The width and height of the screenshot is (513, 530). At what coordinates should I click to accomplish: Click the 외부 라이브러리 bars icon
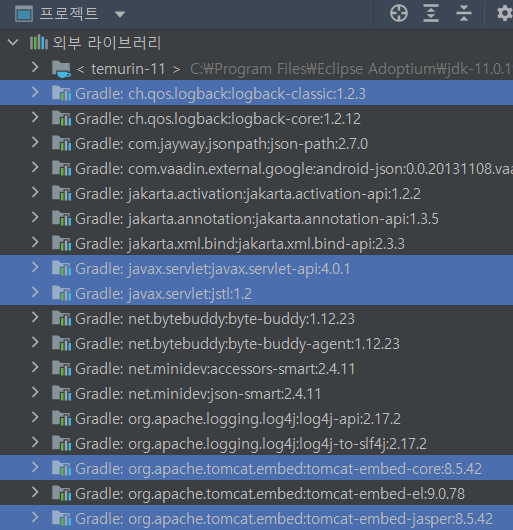39,42
